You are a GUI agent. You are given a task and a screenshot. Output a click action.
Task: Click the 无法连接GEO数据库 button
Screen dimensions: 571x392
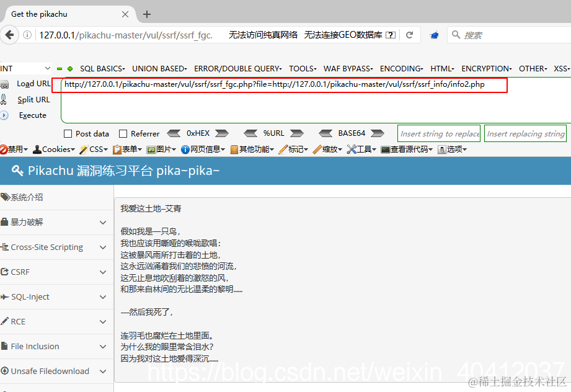pos(343,35)
